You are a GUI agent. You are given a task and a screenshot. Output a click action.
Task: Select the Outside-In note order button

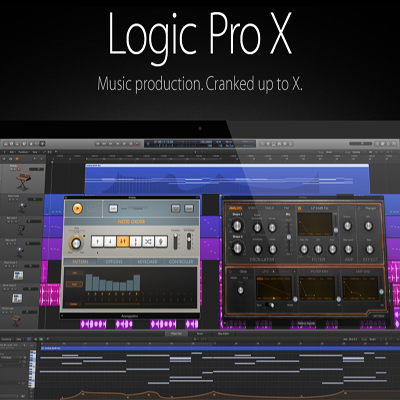(135, 241)
